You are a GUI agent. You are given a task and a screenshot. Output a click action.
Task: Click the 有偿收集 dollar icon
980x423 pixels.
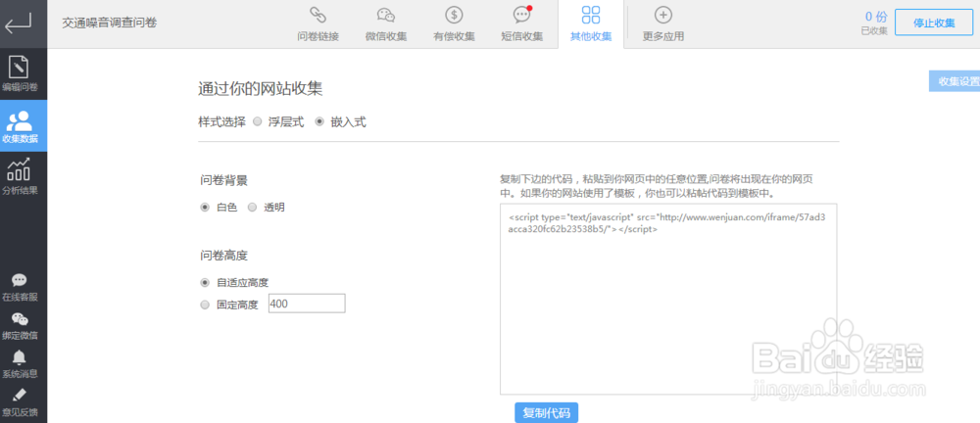click(x=454, y=15)
